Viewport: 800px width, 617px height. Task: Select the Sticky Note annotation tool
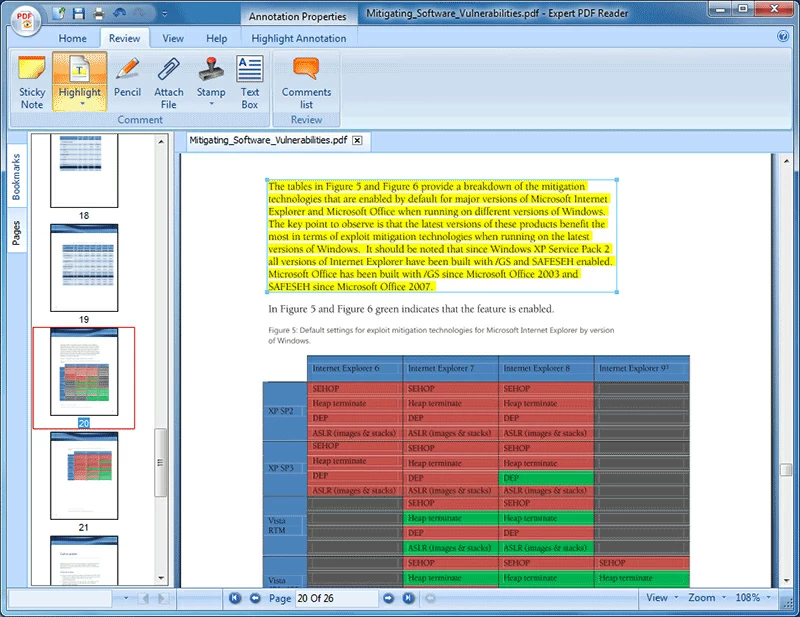click(x=30, y=82)
